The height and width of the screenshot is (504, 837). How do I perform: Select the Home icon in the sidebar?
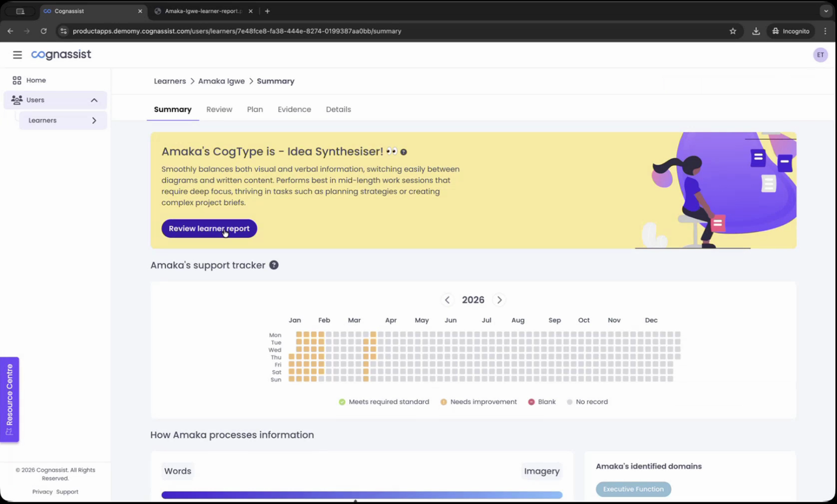coord(16,80)
